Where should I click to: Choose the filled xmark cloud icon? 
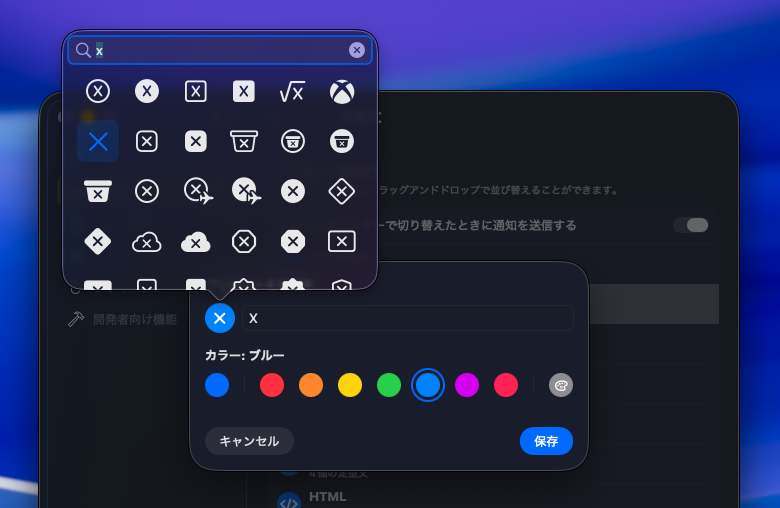click(x=195, y=242)
